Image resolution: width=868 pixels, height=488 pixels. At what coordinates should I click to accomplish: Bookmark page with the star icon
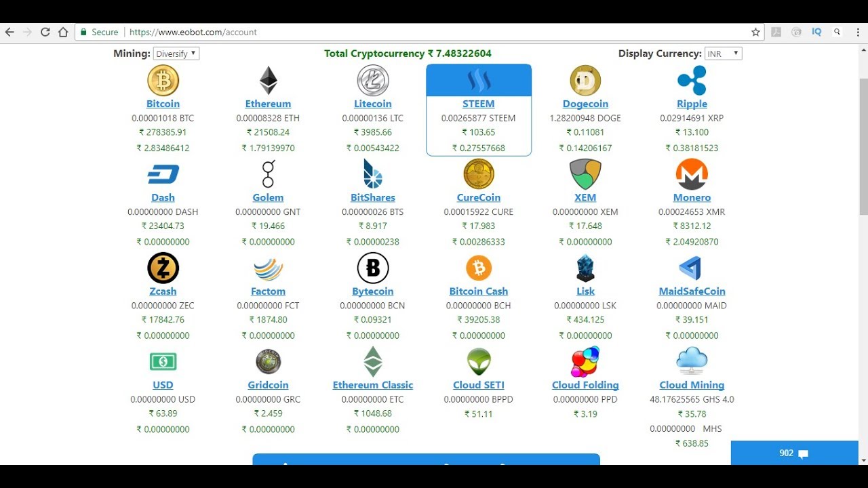pos(755,32)
